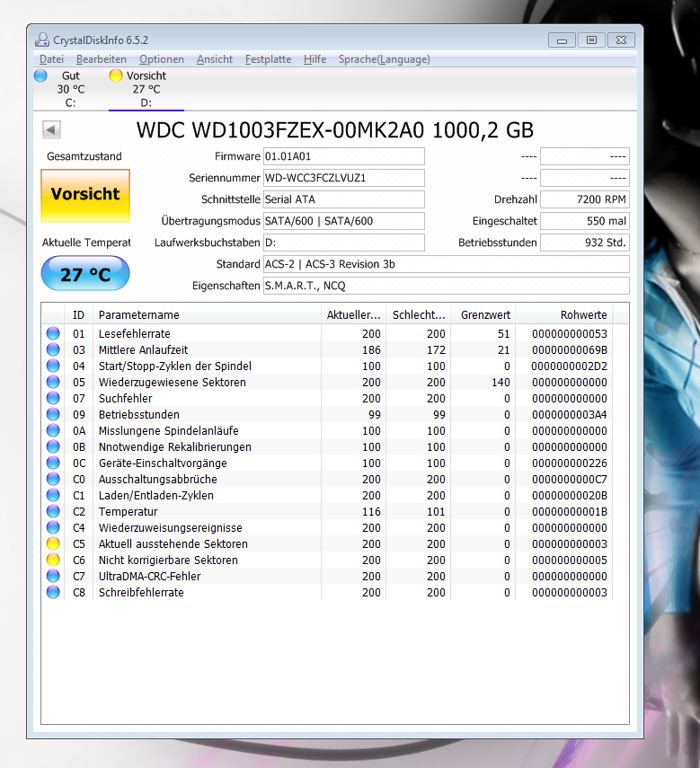Open the Festplatte menu

[268, 59]
